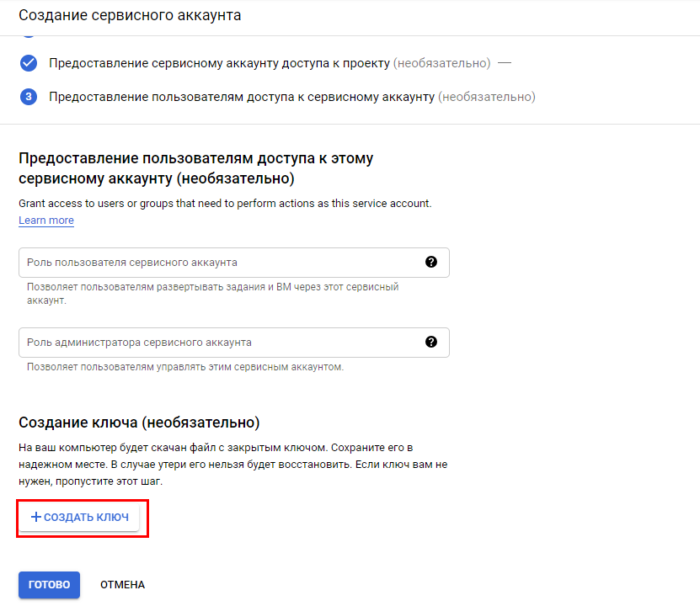The height and width of the screenshot is (606, 700).
Task: Click help icon beside service account user role
Action: coord(430,262)
